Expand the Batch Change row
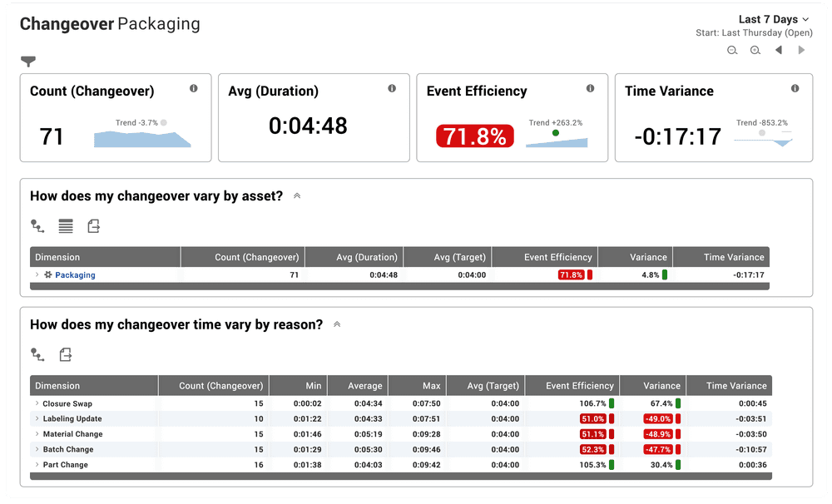 point(37,449)
